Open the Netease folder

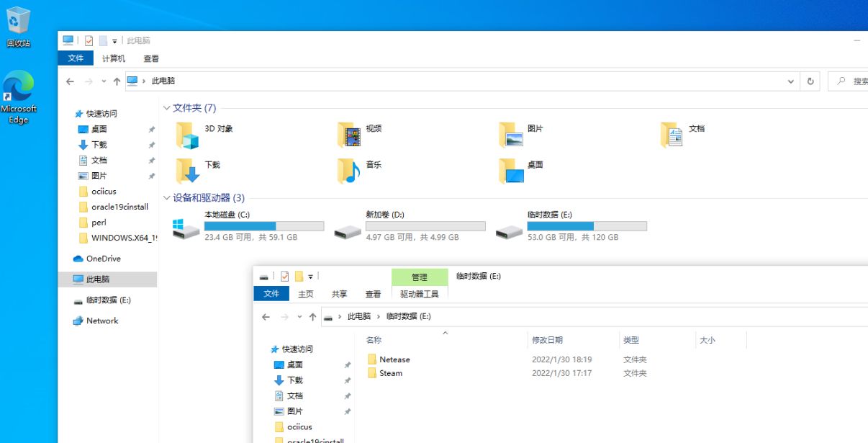pyautogui.click(x=394, y=359)
